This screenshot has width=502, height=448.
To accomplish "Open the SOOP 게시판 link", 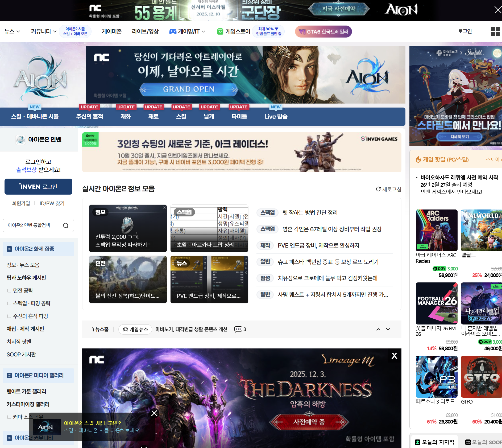I will [21, 354].
